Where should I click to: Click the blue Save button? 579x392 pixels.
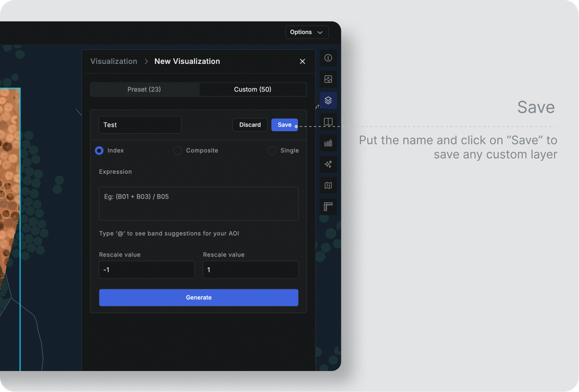tap(284, 125)
